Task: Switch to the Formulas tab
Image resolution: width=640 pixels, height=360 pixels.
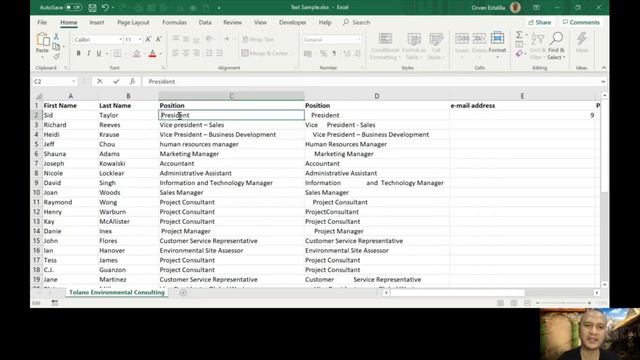Action: (x=174, y=22)
